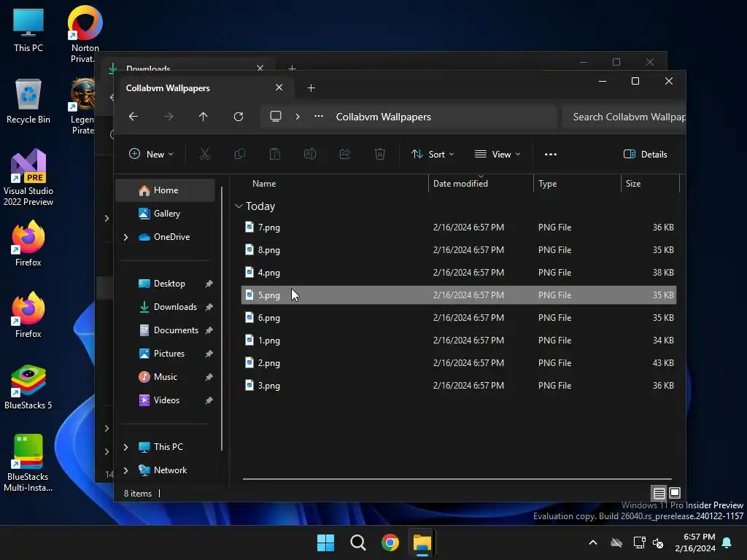Click the Delete trash icon in toolbar
The height and width of the screenshot is (560, 747).
click(x=379, y=155)
